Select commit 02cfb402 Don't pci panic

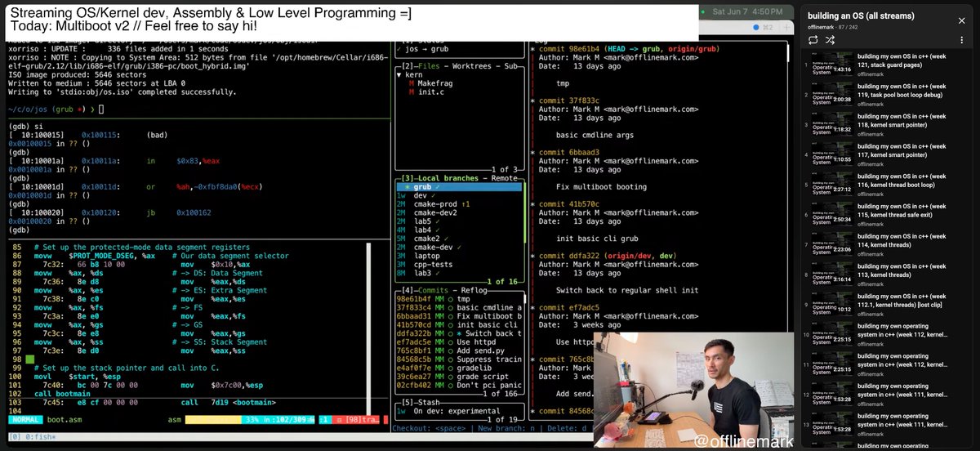point(458,385)
